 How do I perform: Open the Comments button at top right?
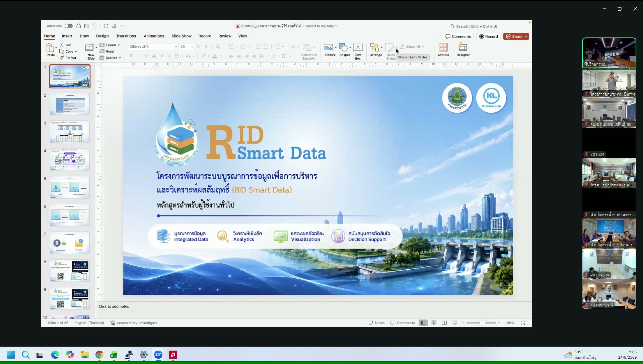pos(458,36)
